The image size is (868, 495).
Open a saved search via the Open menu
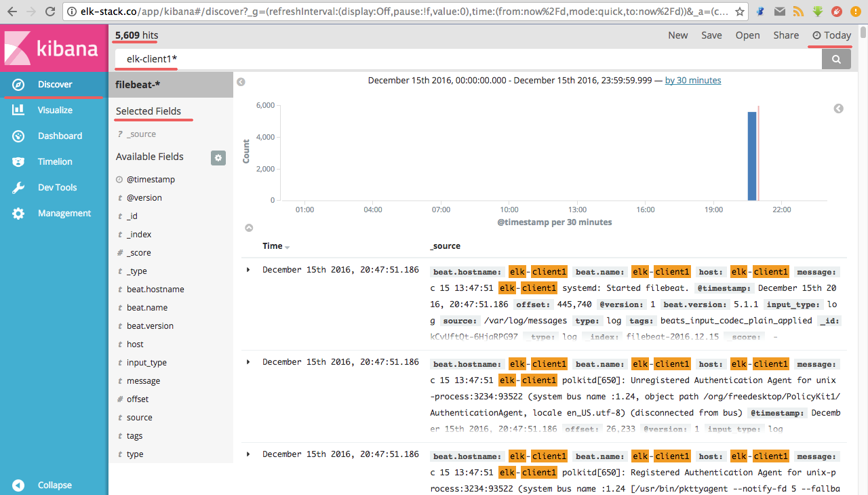point(747,35)
